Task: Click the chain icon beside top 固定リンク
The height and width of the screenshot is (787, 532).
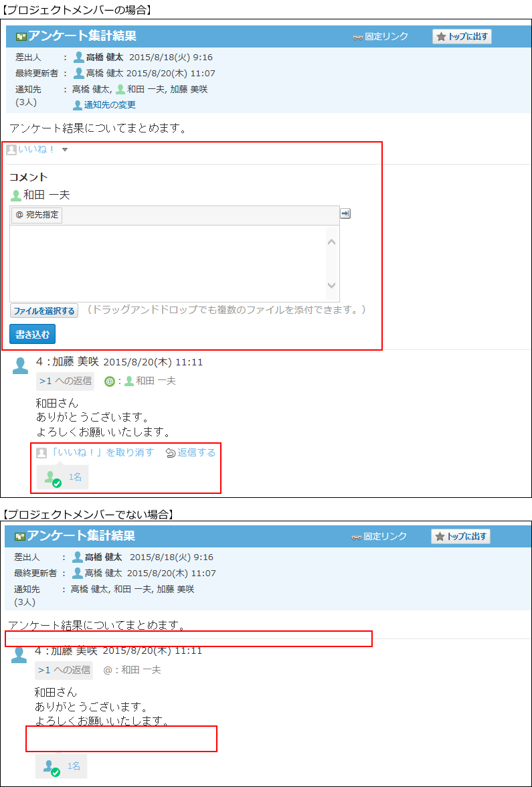Action: [357, 37]
